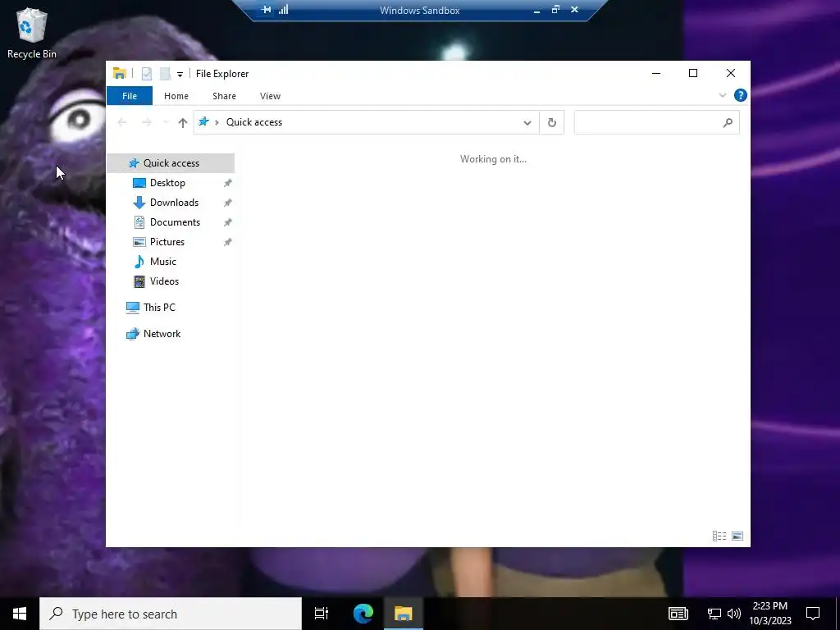This screenshot has width=840, height=630.
Task: Open File Explorer Help icon
Action: pyautogui.click(x=741, y=95)
